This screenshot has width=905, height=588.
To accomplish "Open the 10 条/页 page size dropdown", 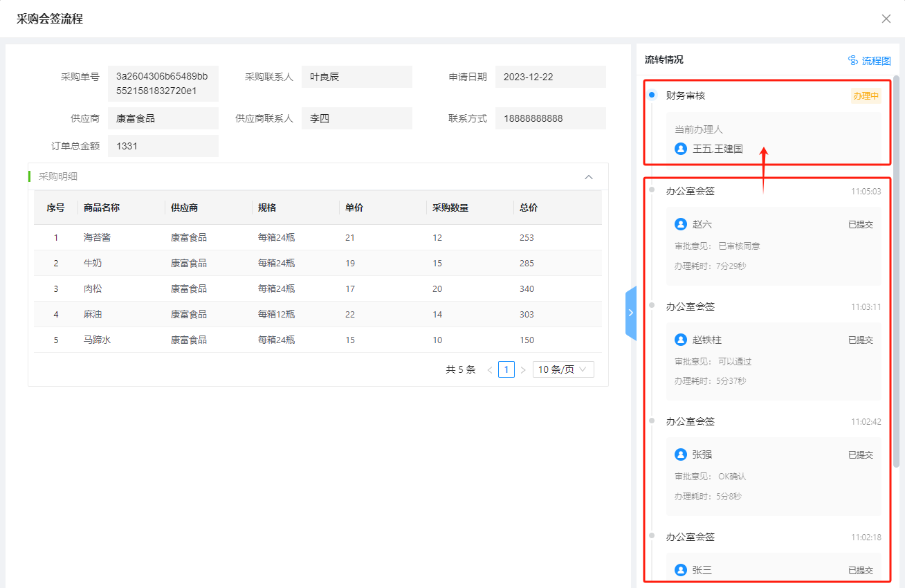I will tap(563, 369).
